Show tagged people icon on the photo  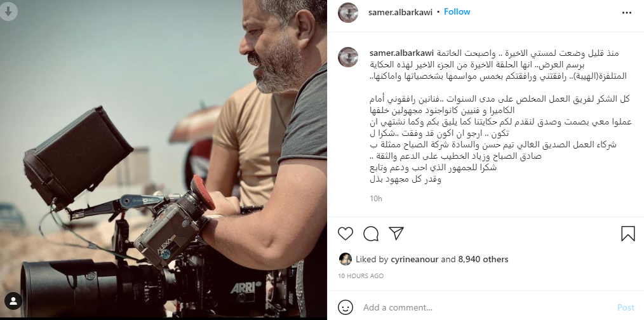13,301
